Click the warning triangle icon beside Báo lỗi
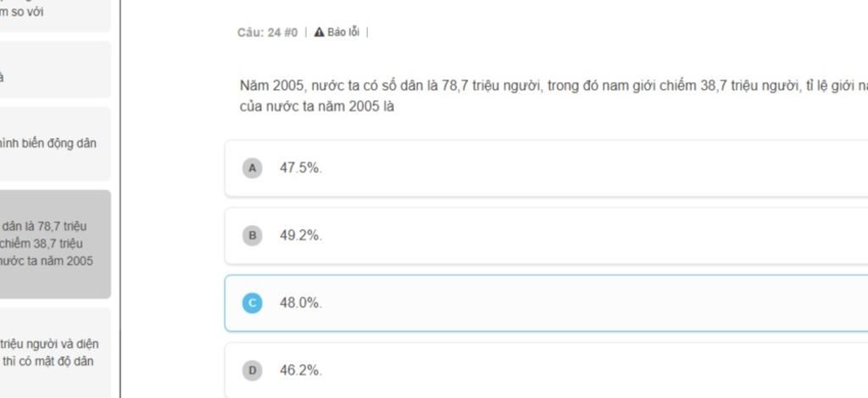 point(319,32)
